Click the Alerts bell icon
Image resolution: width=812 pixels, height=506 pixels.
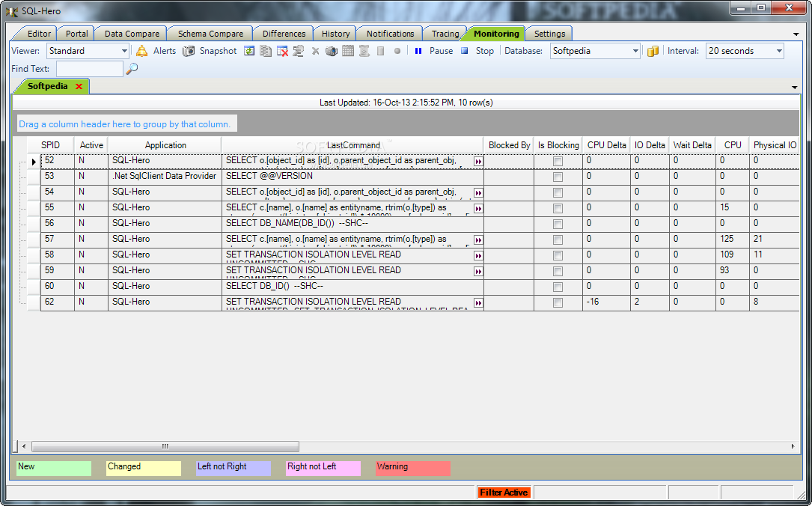point(141,51)
